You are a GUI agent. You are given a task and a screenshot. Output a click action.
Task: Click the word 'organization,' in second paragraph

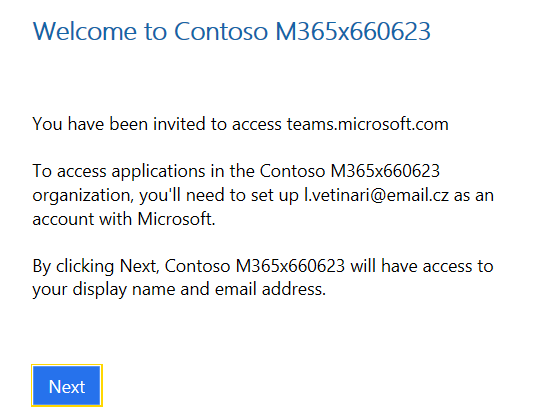click(83, 196)
